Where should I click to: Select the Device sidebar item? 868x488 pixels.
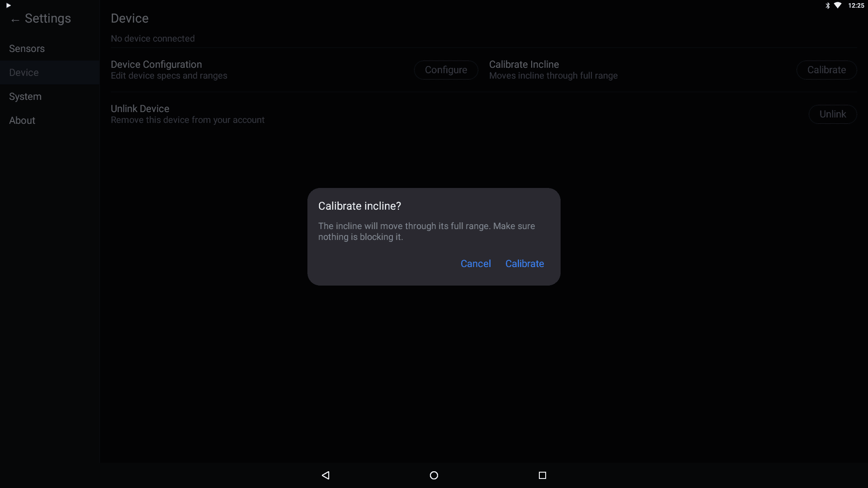pos(24,72)
